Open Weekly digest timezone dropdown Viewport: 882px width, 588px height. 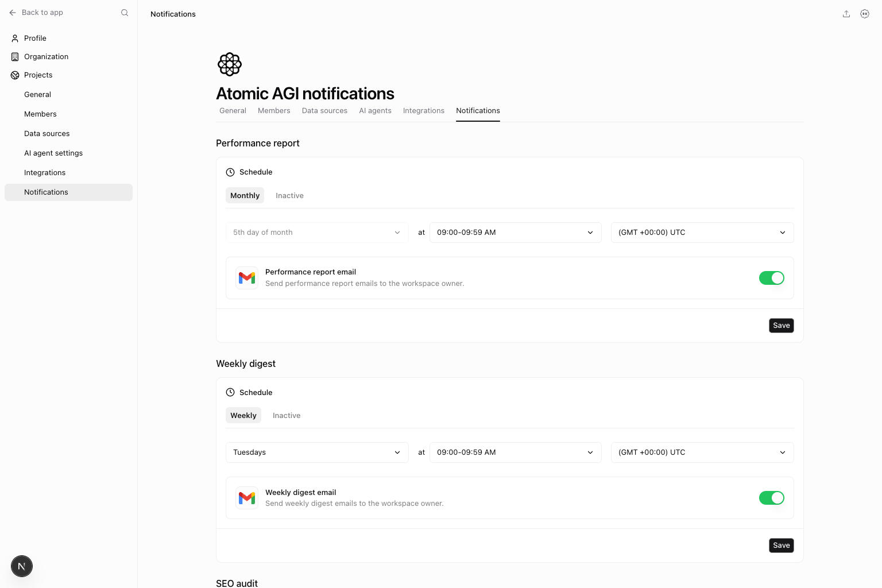tap(702, 452)
